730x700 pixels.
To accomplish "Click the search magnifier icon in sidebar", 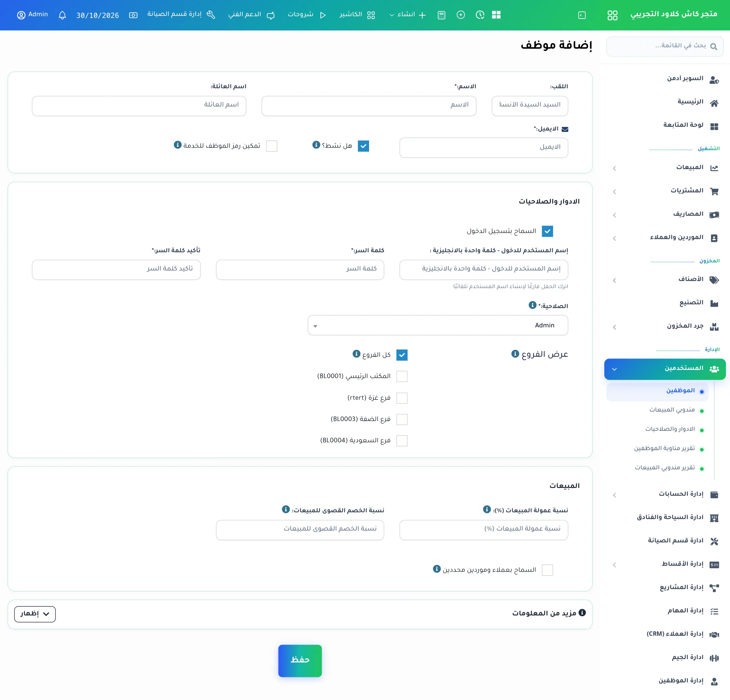I will click(x=714, y=47).
